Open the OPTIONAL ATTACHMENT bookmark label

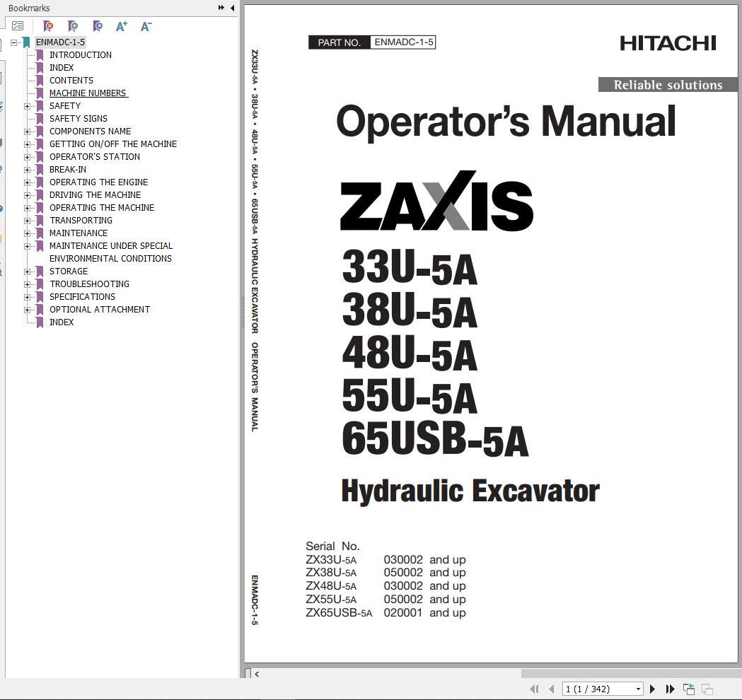tap(100, 309)
